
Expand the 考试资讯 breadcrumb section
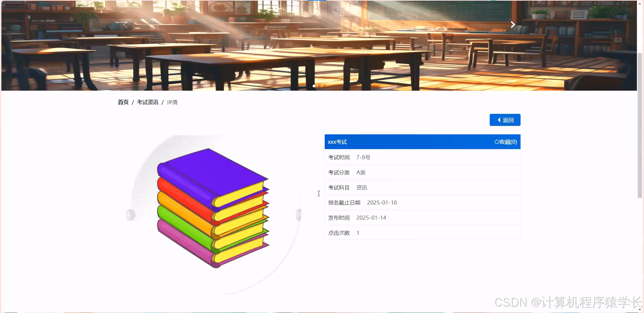pyautogui.click(x=147, y=102)
